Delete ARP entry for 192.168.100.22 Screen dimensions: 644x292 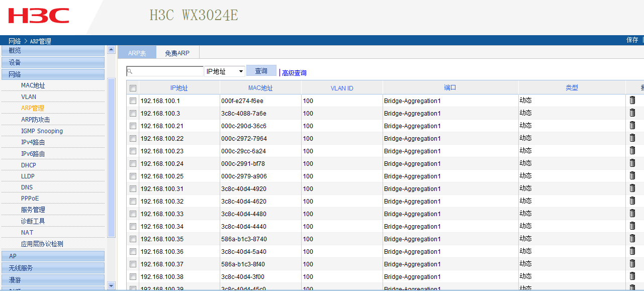point(632,138)
